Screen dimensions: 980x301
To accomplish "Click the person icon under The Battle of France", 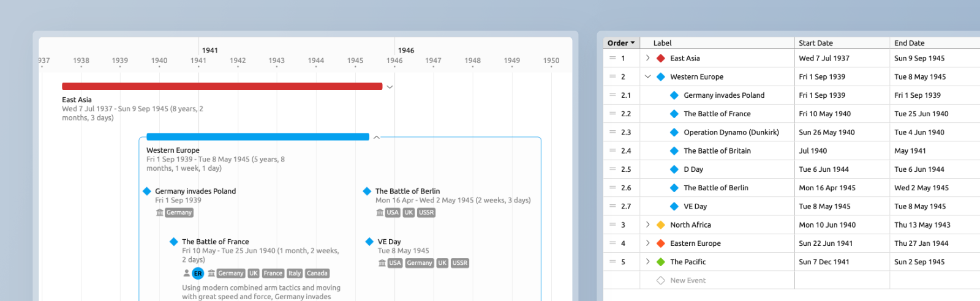I will tap(186, 273).
